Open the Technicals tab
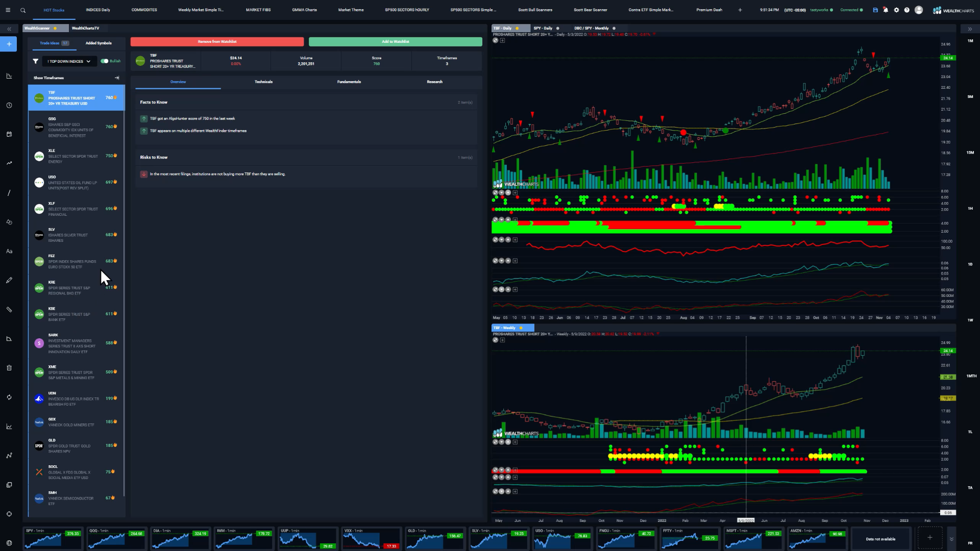This screenshot has width=980, height=551. tap(263, 82)
